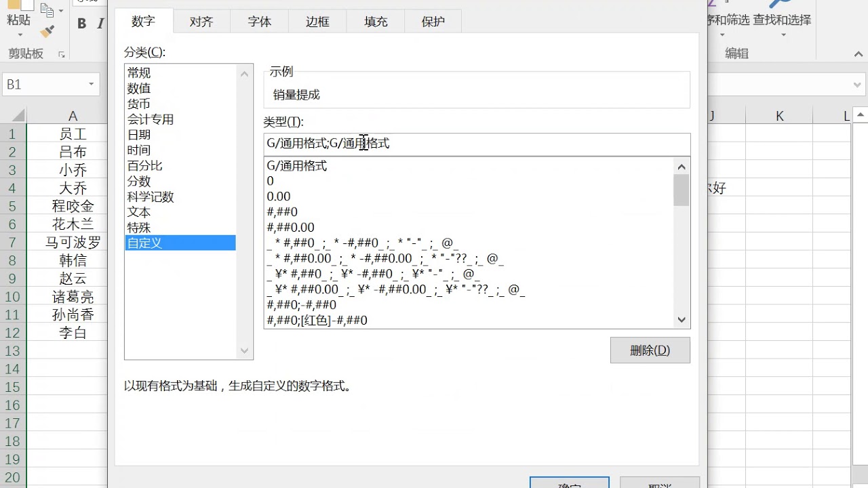868x488 pixels.
Task: Click the cell containing 程咬金
Action: 67,206
